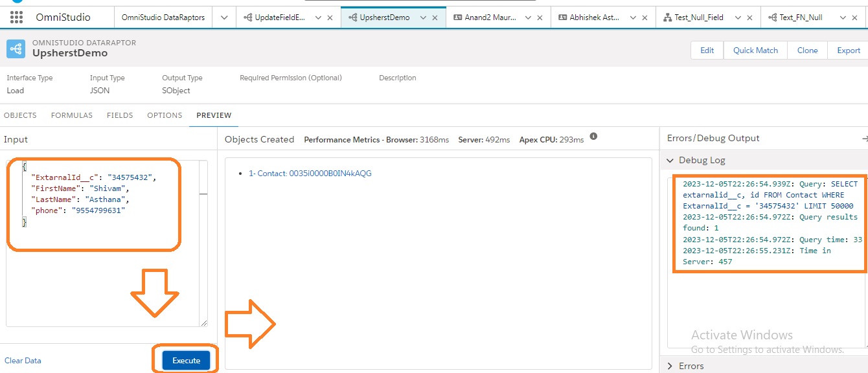Click the "Apex CPU: 293ms" metric

tap(551, 139)
